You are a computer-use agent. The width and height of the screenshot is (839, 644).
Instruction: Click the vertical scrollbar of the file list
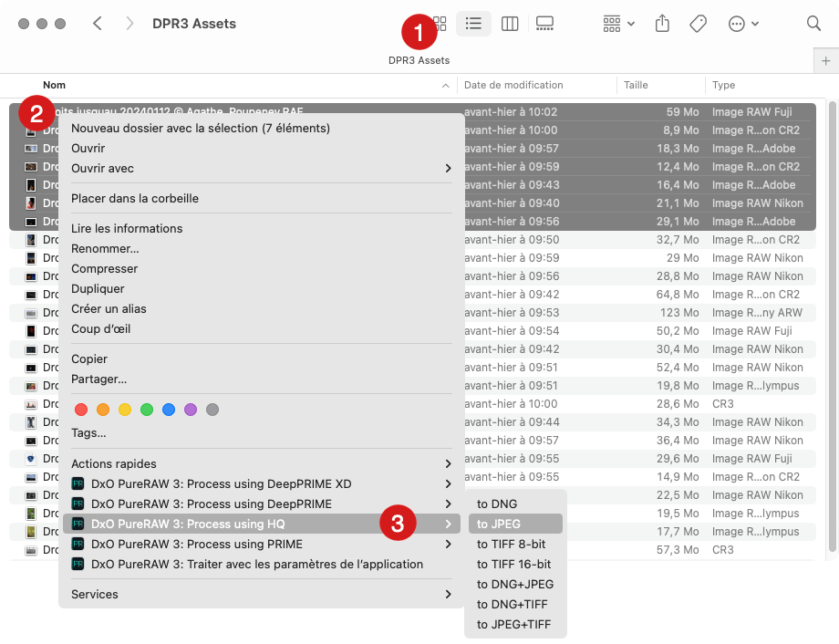click(x=832, y=327)
